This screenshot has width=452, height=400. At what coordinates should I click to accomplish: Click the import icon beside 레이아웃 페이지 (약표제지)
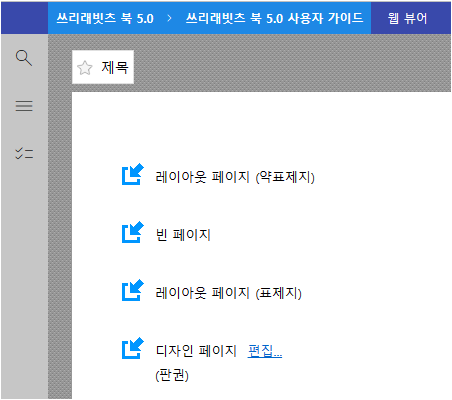point(133,174)
